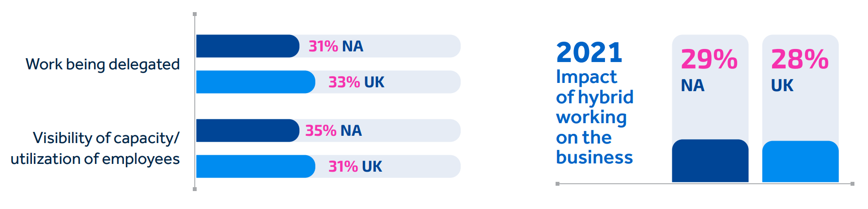The height and width of the screenshot is (209, 868).
Task: Click the dark blue NA column fill
Action: (710, 161)
